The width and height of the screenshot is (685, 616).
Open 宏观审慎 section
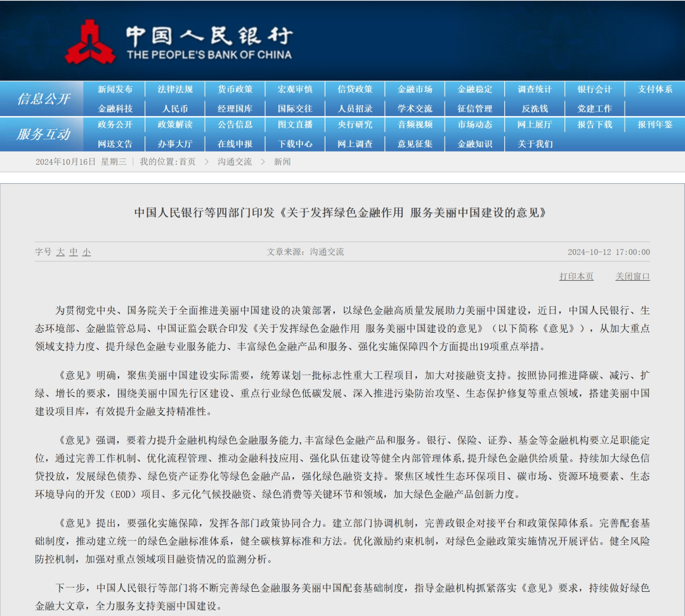pyautogui.click(x=295, y=89)
